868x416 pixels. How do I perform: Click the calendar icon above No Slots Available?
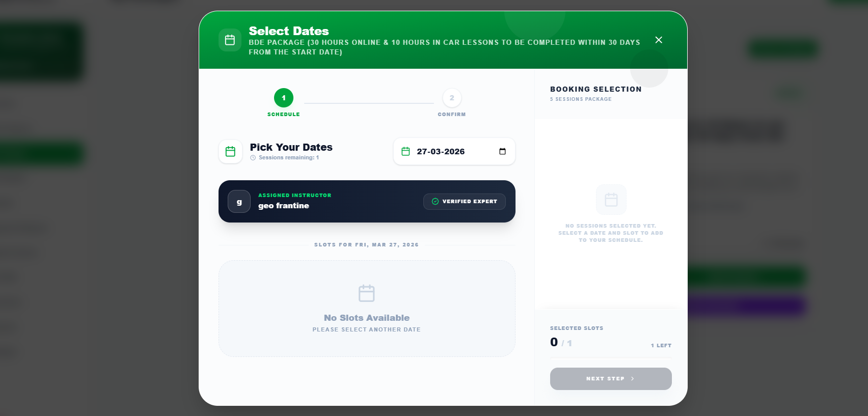[367, 293]
